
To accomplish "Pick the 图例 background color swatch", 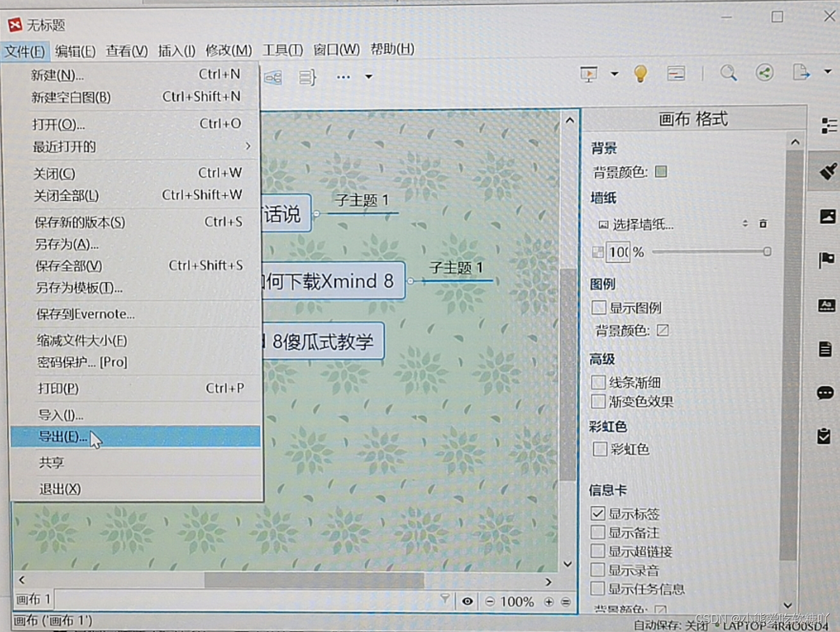I will coord(662,330).
